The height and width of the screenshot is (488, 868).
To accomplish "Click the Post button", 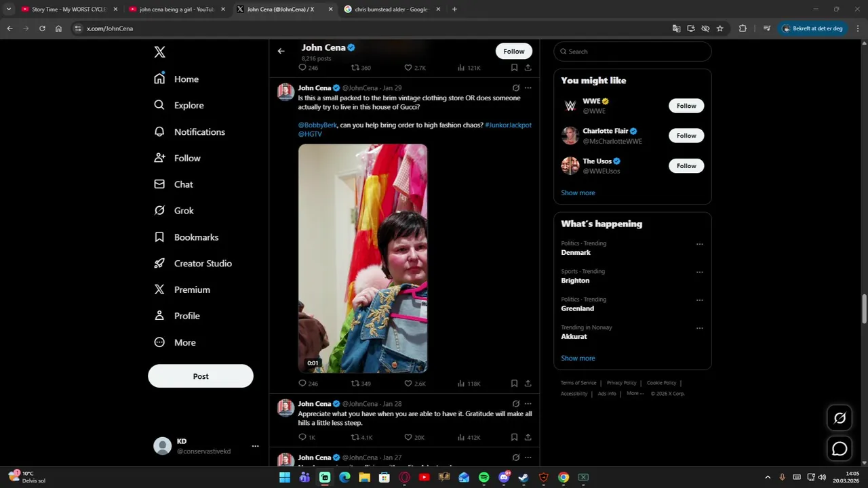I will (201, 376).
